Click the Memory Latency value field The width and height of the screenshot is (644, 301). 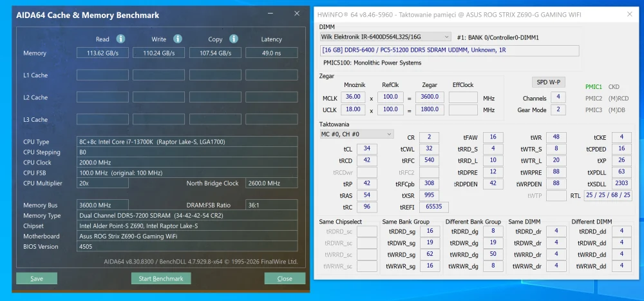coord(272,53)
